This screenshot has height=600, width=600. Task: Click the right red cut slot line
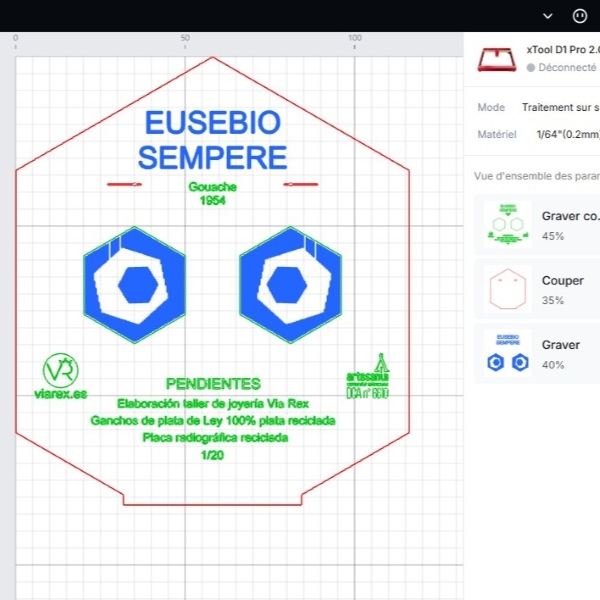pos(301,184)
